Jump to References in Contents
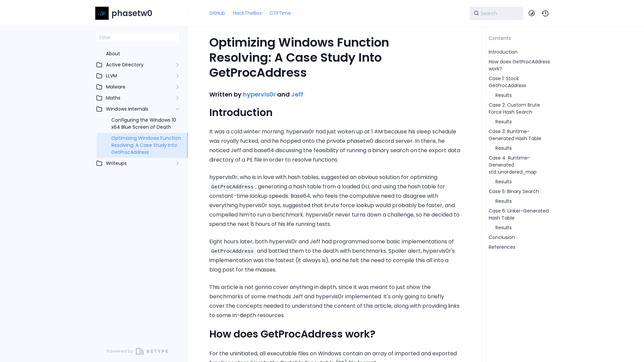 point(502,247)
